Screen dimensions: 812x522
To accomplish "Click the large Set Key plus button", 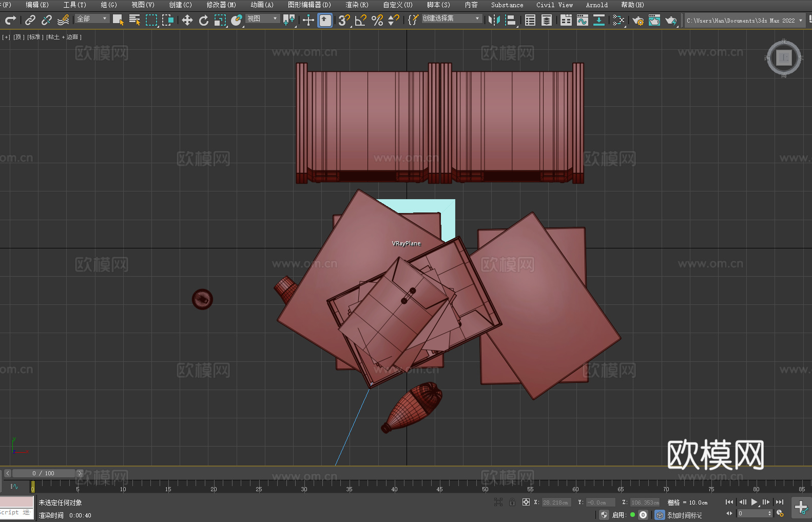I will [x=801, y=508].
